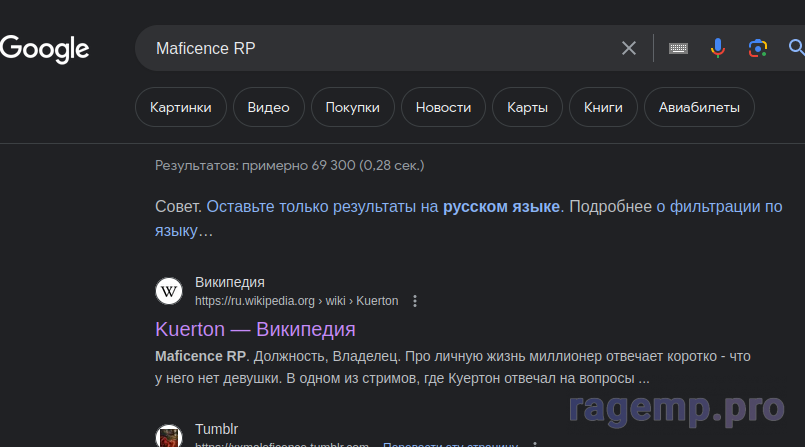
Task: Open the Авиабилеты tab
Action: (x=699, y=108)
